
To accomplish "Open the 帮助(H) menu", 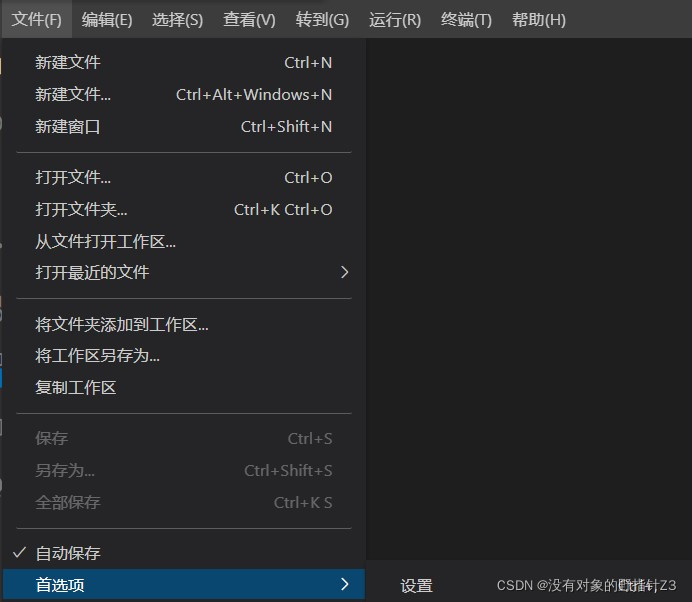I will (539, 19).
